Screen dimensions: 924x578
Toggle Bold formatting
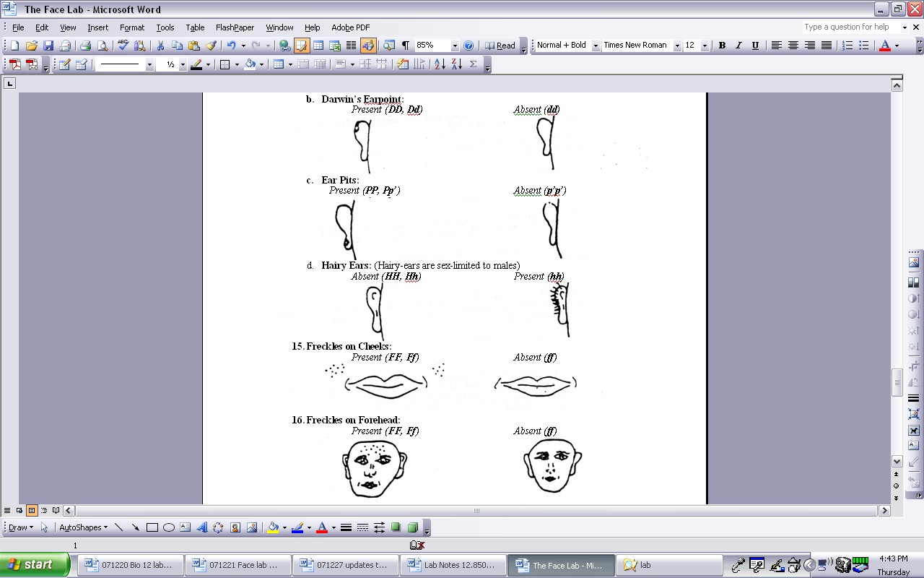[x=722, y=46]
